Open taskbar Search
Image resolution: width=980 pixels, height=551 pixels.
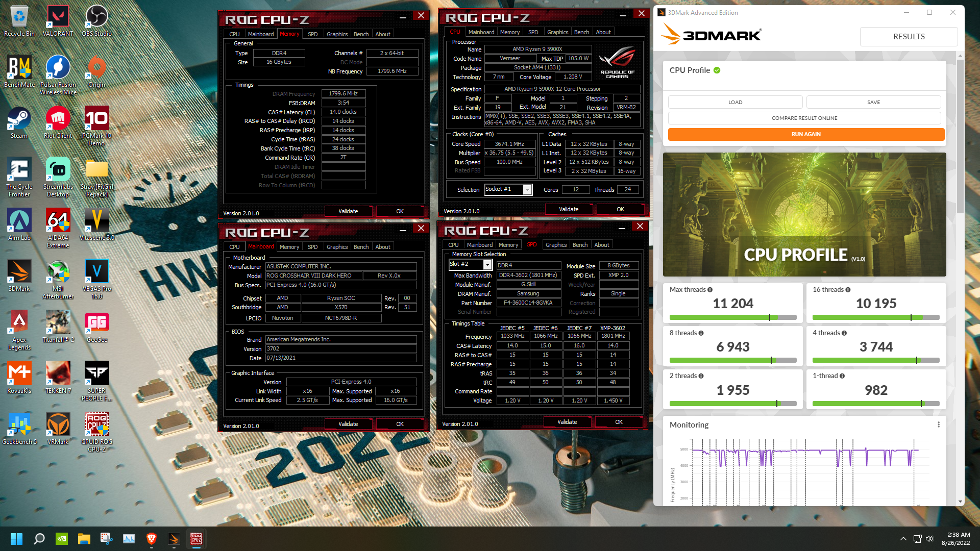(39, 539)
